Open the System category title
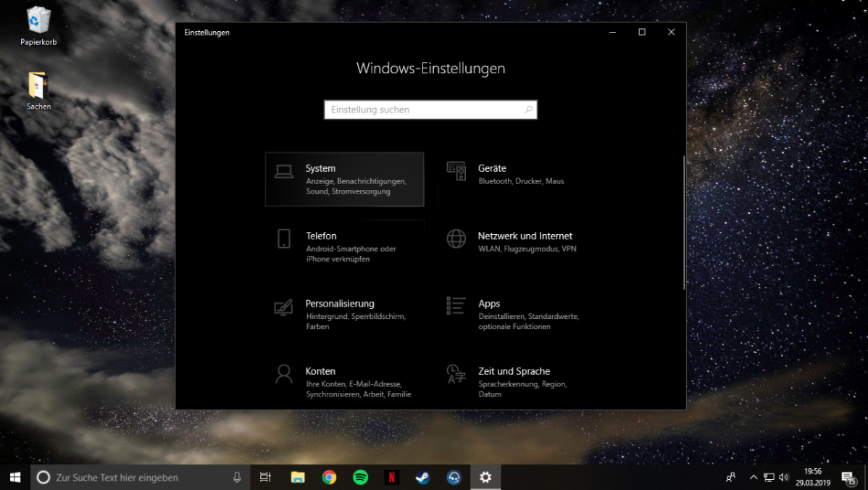Image resolution: width=868 pixels, height=490 pixels. 320,168
